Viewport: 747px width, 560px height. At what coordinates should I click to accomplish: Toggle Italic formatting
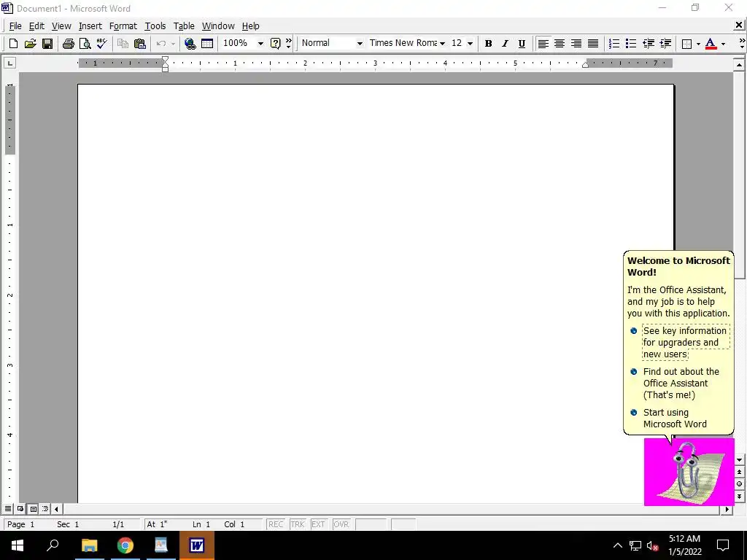505,44
